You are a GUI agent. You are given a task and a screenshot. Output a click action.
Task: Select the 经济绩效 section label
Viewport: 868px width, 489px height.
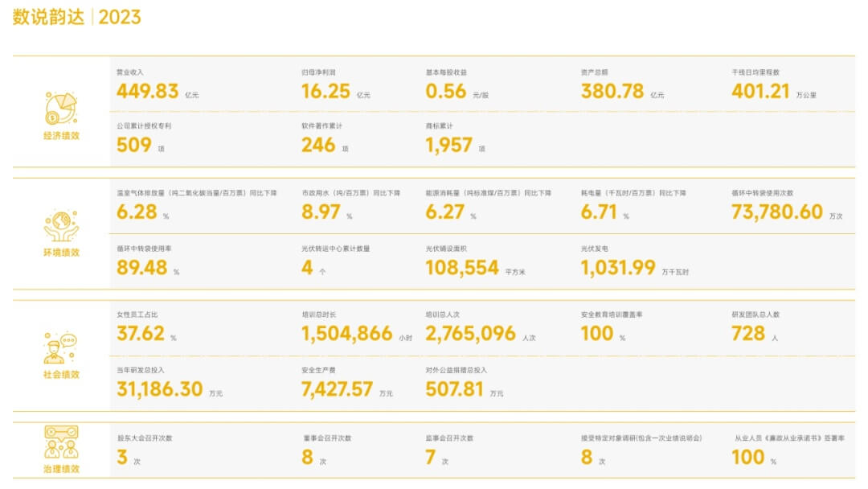coord(62,136)
